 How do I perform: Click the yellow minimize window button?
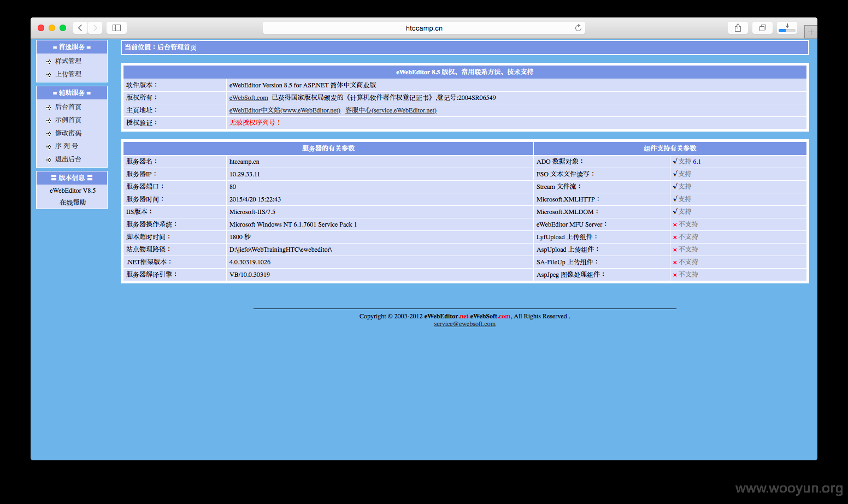[x=52, y=28]
